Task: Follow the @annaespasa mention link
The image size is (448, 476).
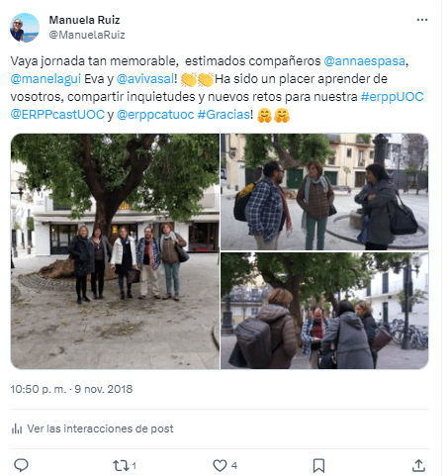Action: [365, 61]
